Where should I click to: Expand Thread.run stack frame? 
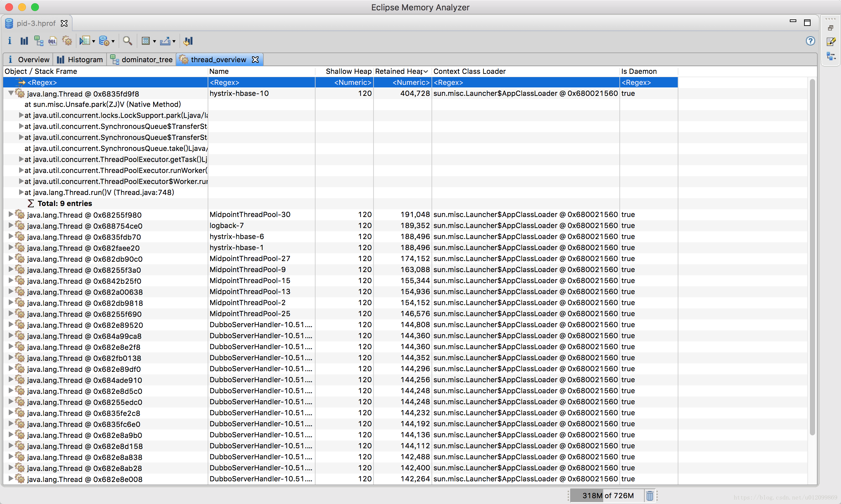tap(21, 192)
